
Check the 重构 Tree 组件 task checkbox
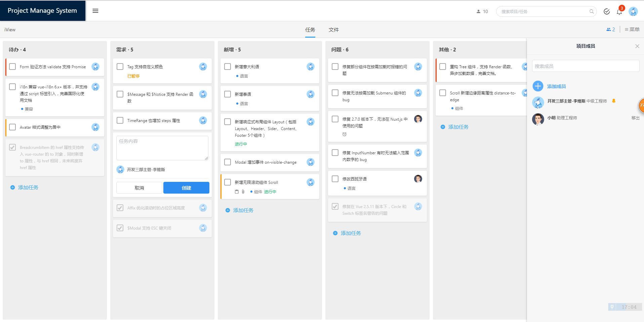click(x=443, y=67)
